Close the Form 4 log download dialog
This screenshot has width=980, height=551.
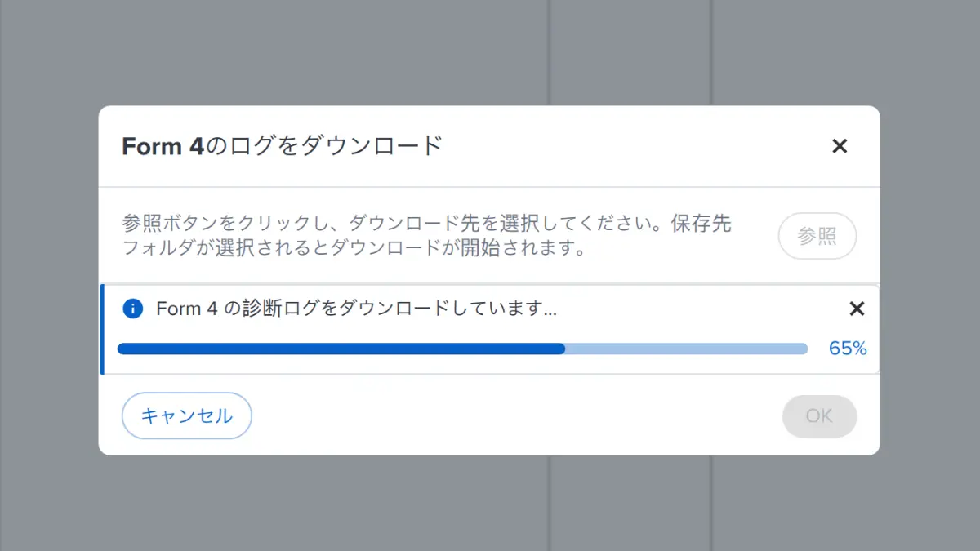click(x=840, y=147)
